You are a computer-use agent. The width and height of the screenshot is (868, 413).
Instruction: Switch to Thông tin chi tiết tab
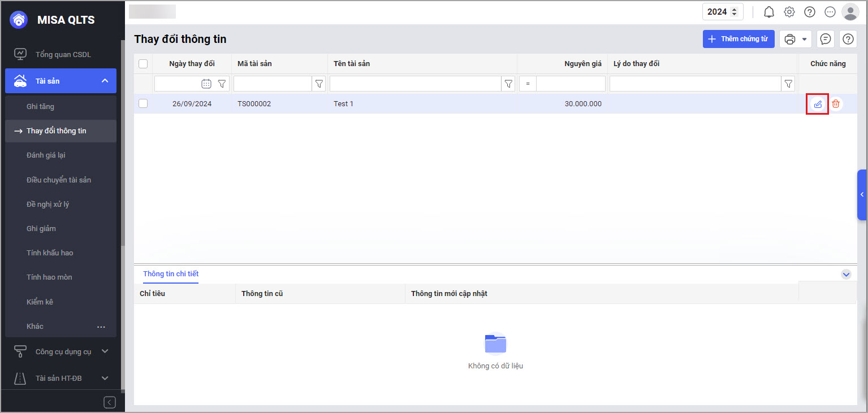tap(171, 274)
